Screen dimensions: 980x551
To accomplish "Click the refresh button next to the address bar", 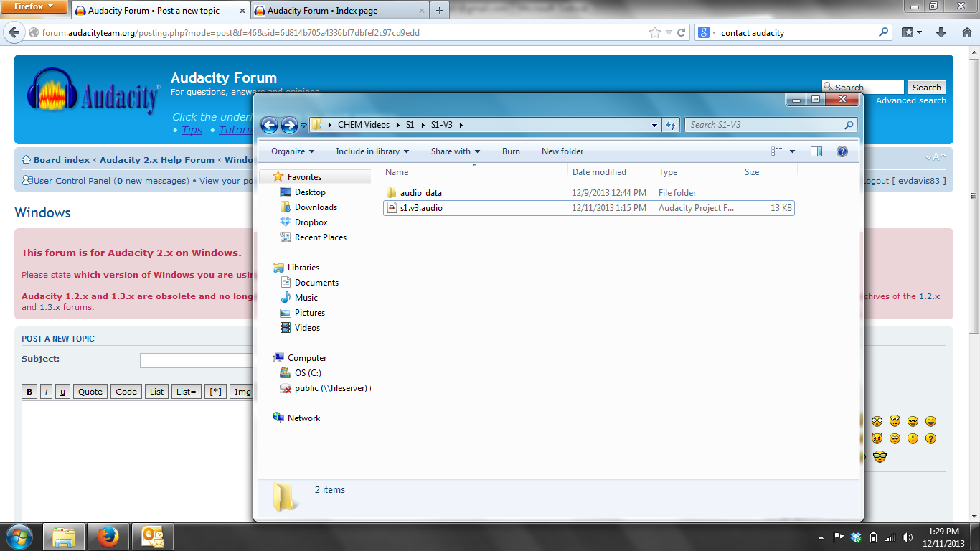I will (671, 125).
